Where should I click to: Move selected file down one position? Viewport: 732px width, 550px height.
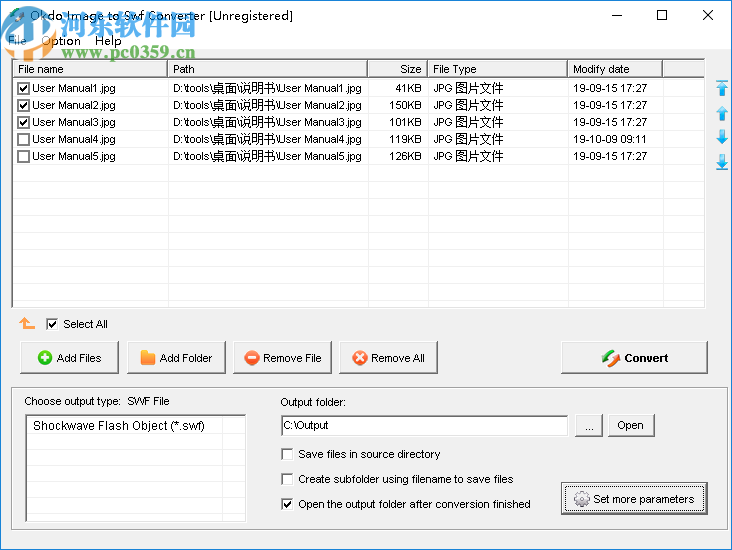pos(722,137)
